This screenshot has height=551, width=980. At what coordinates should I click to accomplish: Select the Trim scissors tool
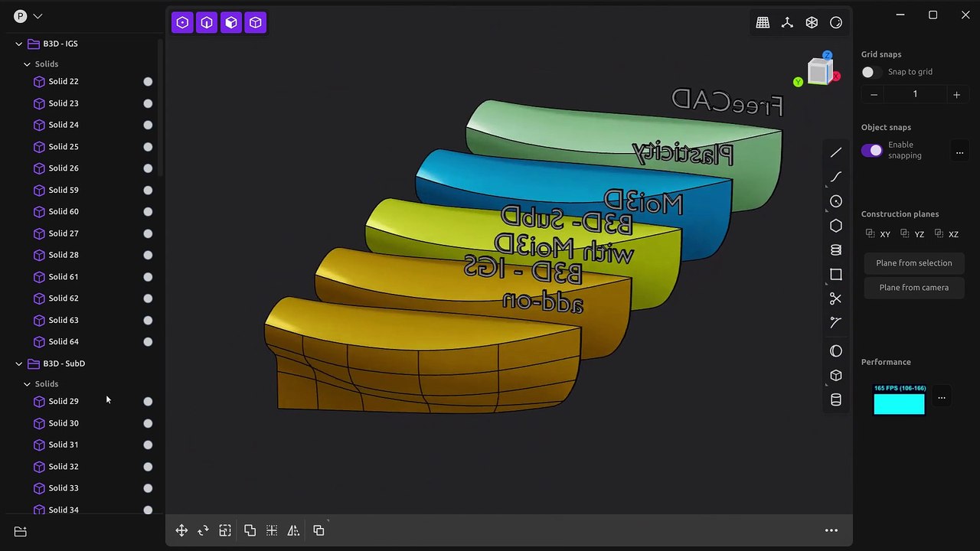(x=836, y=298)
